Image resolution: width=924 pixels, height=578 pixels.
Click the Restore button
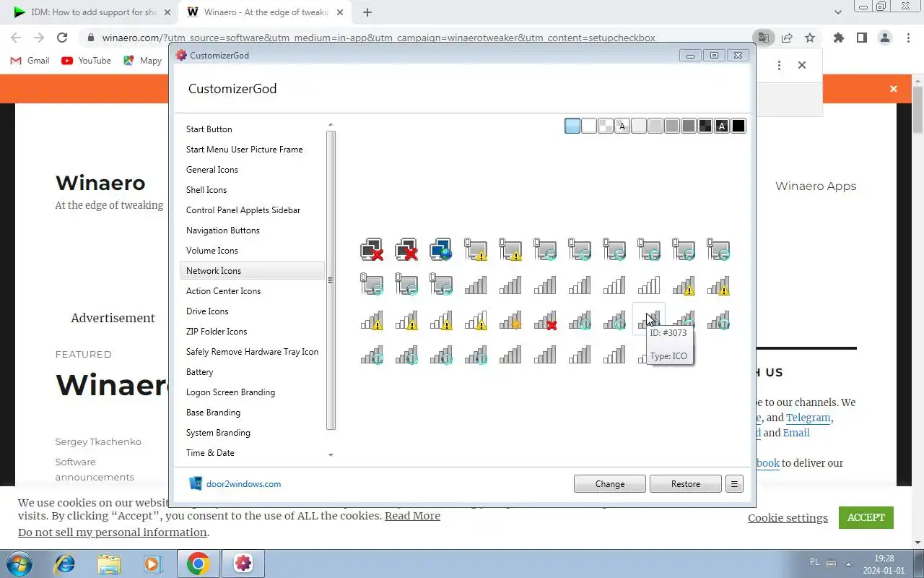point(686,484)
